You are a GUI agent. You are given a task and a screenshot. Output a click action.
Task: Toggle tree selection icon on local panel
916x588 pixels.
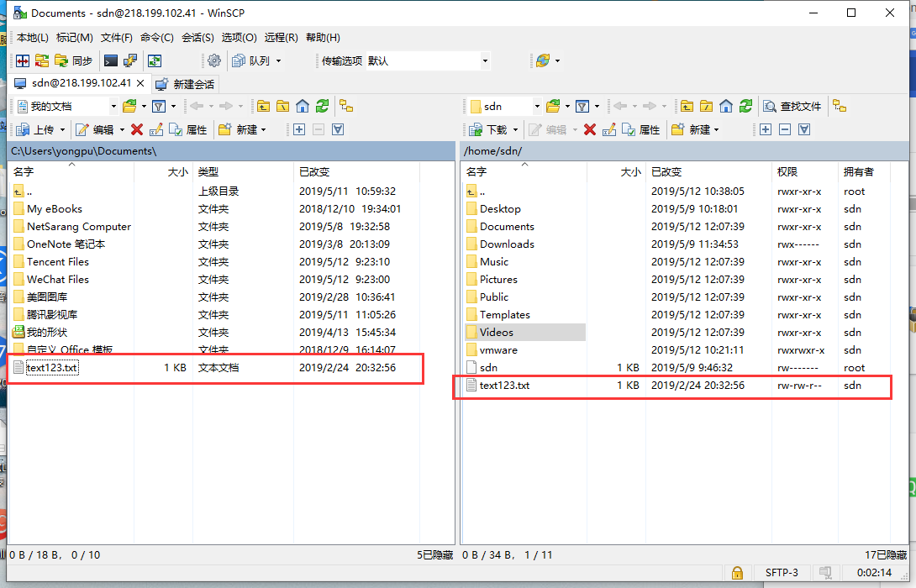[x=347, y=106]
